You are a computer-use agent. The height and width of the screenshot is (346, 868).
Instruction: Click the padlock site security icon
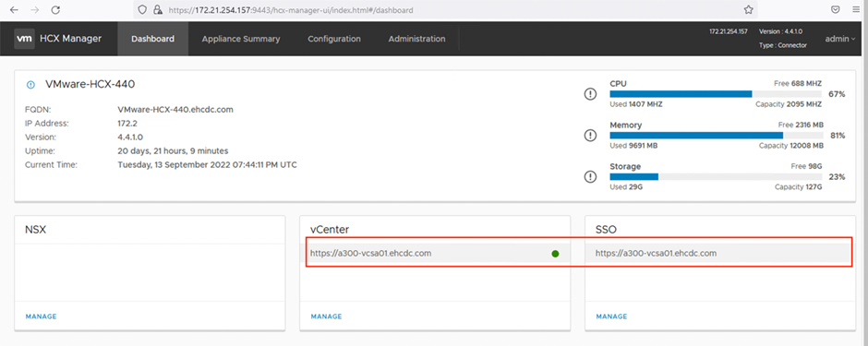tap(157, 10)
